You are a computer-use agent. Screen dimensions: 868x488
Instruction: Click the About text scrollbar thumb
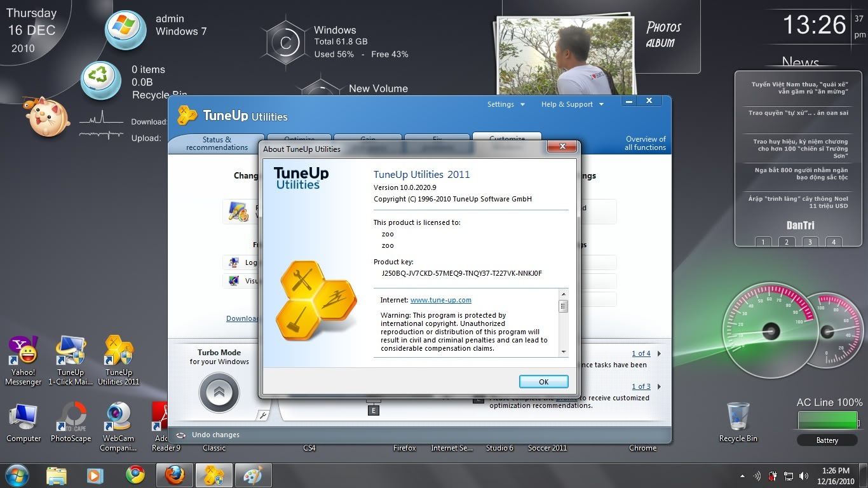coord(563,306)
